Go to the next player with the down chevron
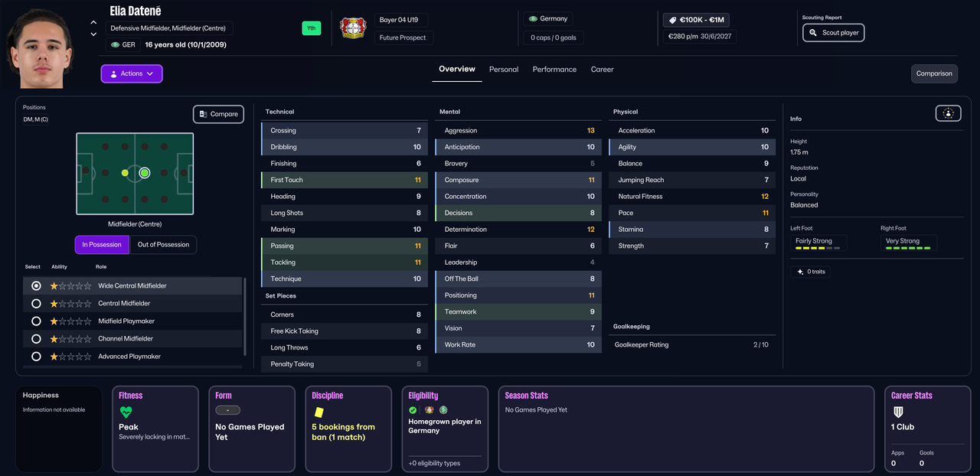Image resolution: width=980 pixels, height=476 pixels. point(93,34)
